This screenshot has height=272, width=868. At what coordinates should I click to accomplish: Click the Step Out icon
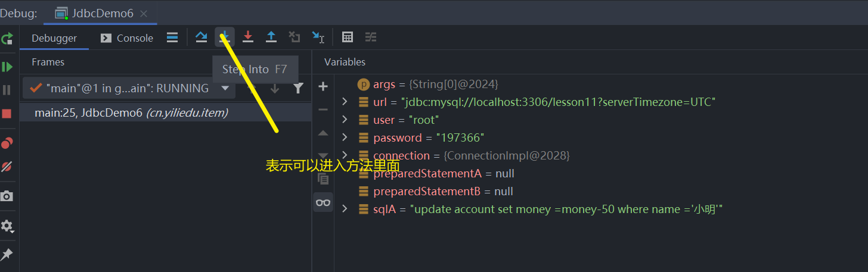coord(271,37)
